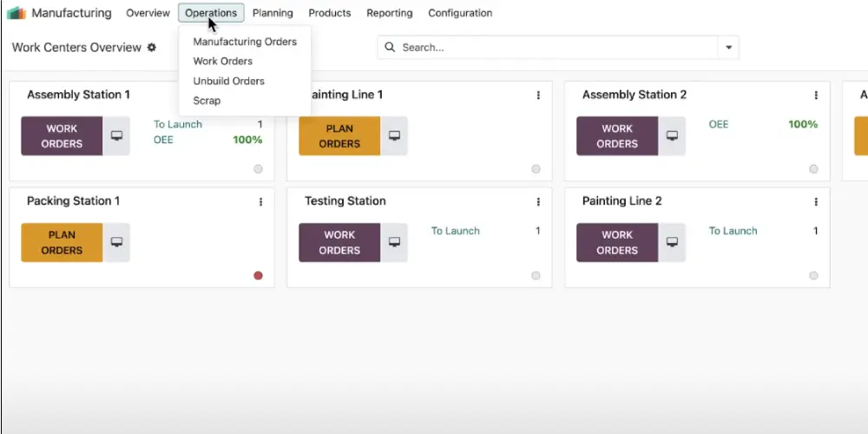The image size is (868, 434).
Task: Open the Overview menu
Action: click(x=148, y=13)
